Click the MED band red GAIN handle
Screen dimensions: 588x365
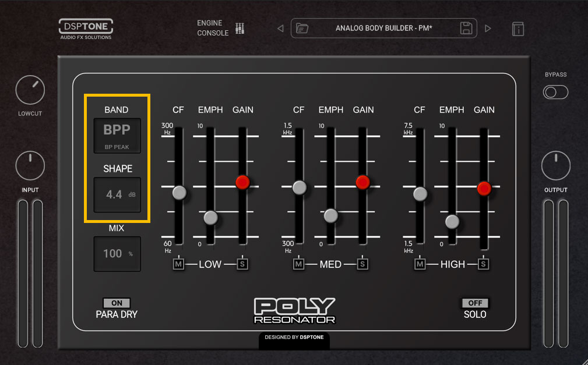click(362, 182)
